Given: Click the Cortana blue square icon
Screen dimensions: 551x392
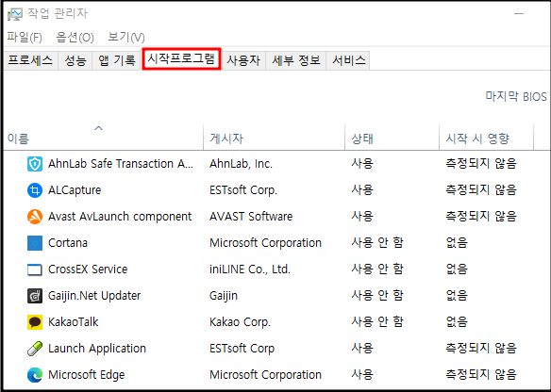Looking at the screenshot, I should pyautogui.click(x=35, y=243).
